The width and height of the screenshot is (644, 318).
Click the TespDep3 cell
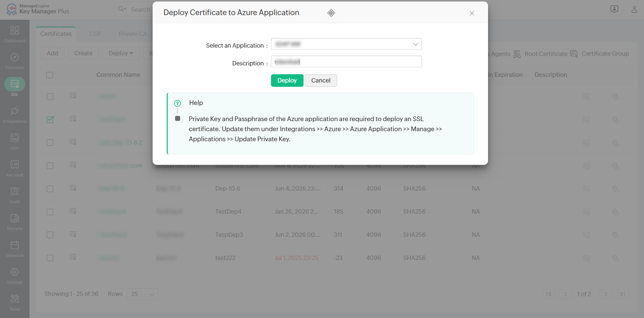(x=229, y=235)
